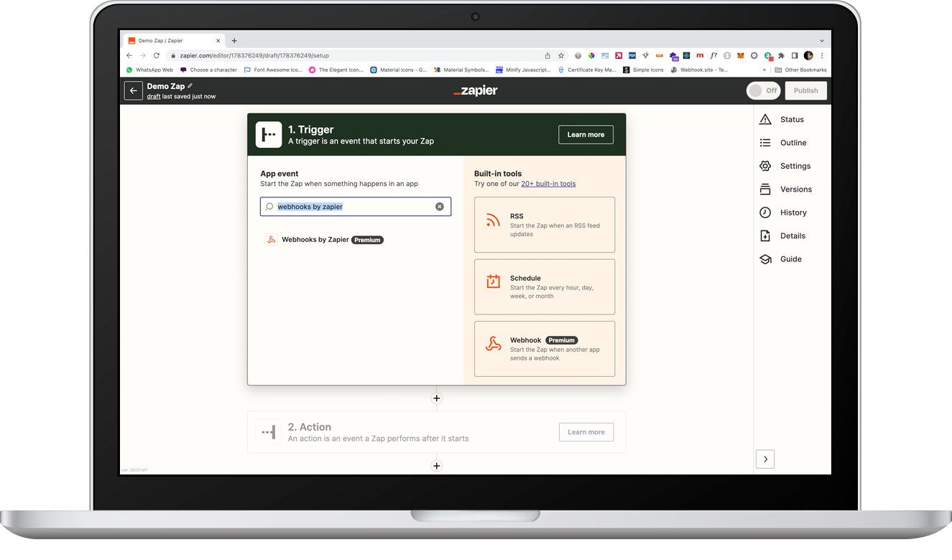Open the Chrome profile avatar

point(808,55)
